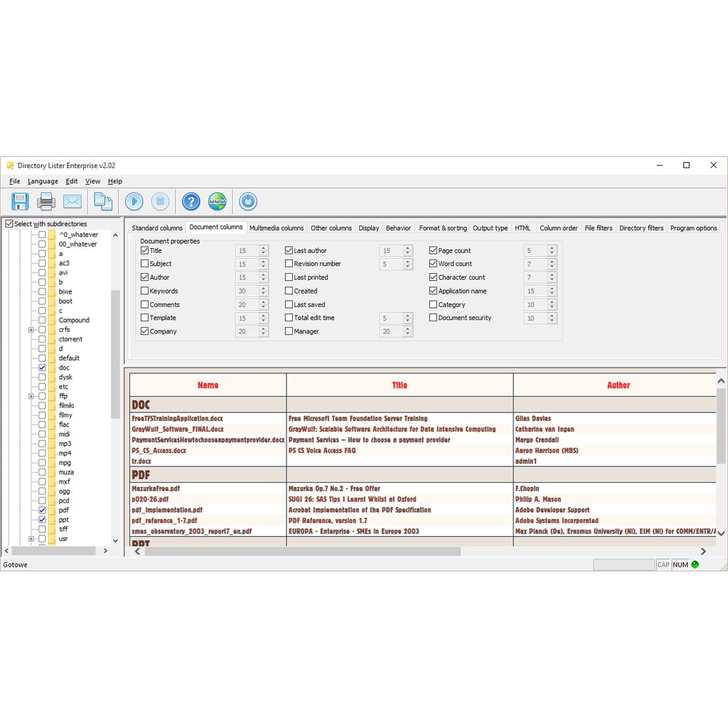Click the Stop listing toolbar icon
Screen dimensions: 728x728
tap(161, 201)
